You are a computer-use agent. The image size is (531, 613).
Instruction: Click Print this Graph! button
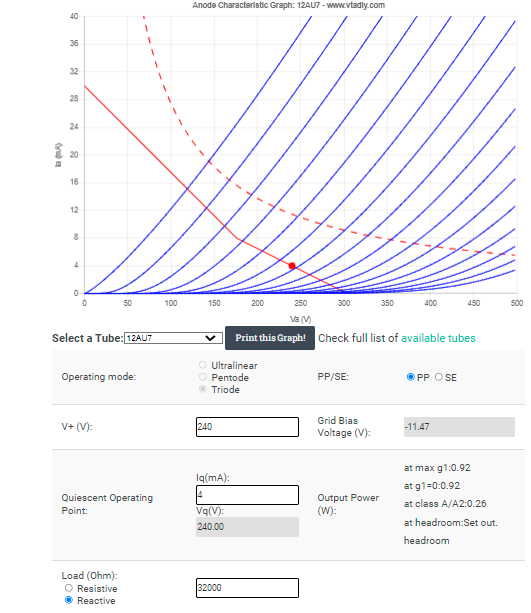coord(270,338)
